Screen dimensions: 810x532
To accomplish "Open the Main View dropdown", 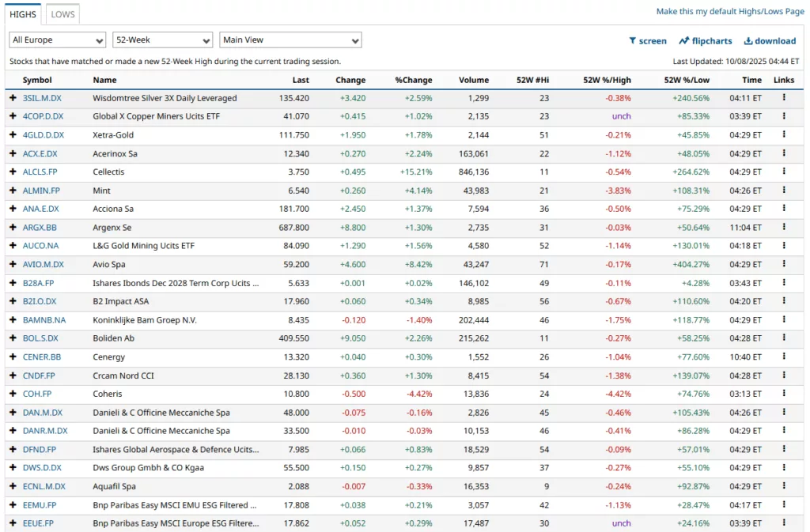I will (x=290, y=40).
